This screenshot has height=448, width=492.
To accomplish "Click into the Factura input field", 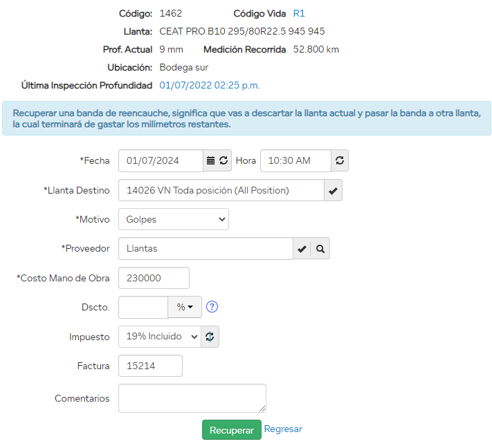I will tap(150, 366).
